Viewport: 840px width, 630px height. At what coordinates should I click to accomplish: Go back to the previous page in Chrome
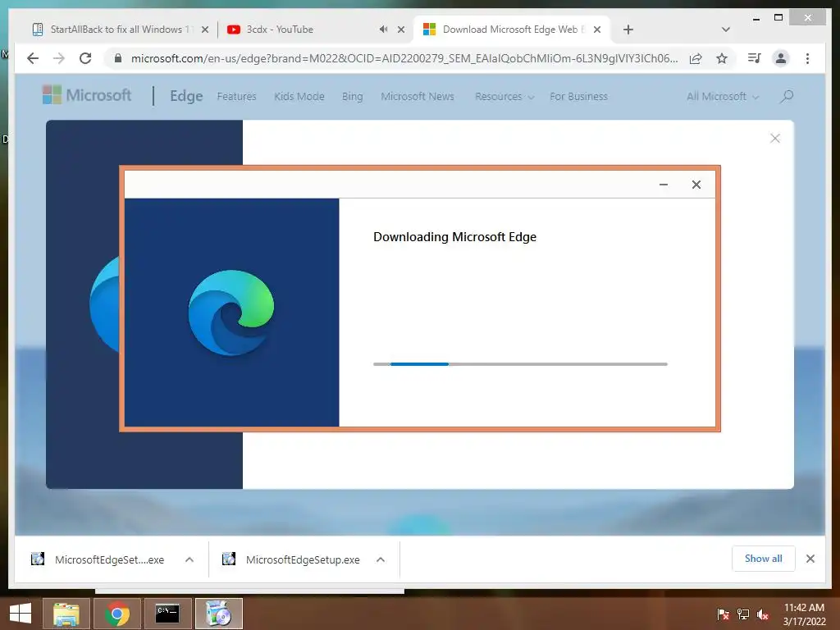(x=33, y=58)
